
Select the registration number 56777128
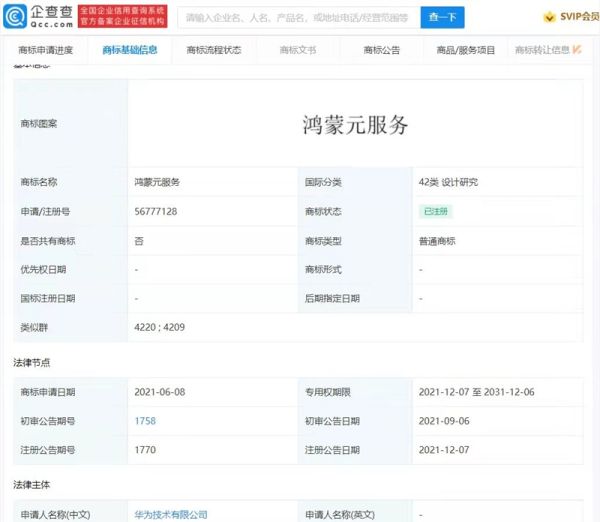156,211
